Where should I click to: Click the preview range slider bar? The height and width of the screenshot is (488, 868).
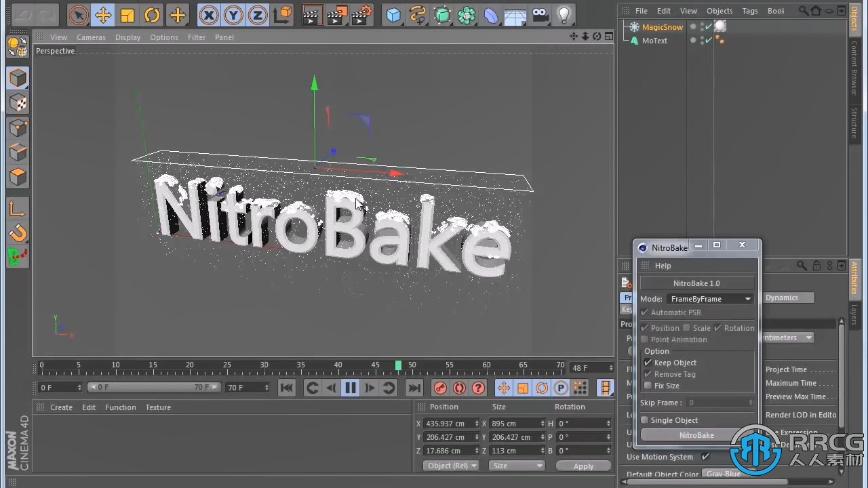pos(154,388)
